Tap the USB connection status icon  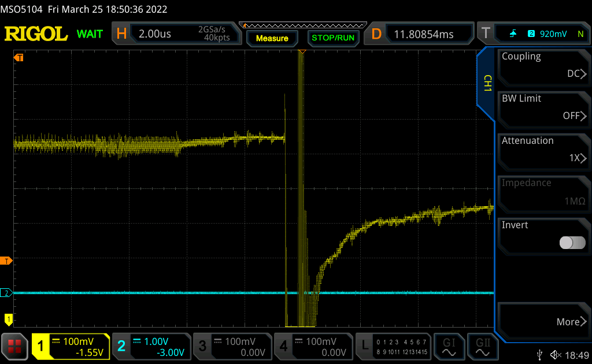(x=539, y=354)
